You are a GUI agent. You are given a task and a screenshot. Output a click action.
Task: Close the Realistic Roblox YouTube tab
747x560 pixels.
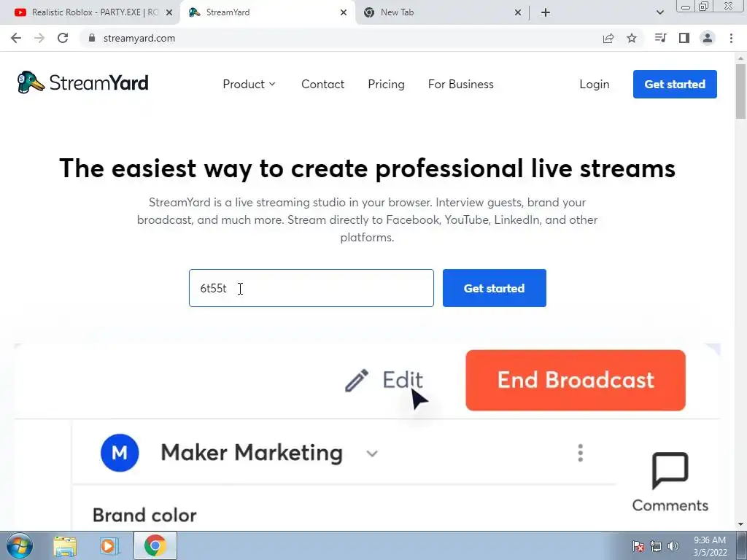point(169,13)
